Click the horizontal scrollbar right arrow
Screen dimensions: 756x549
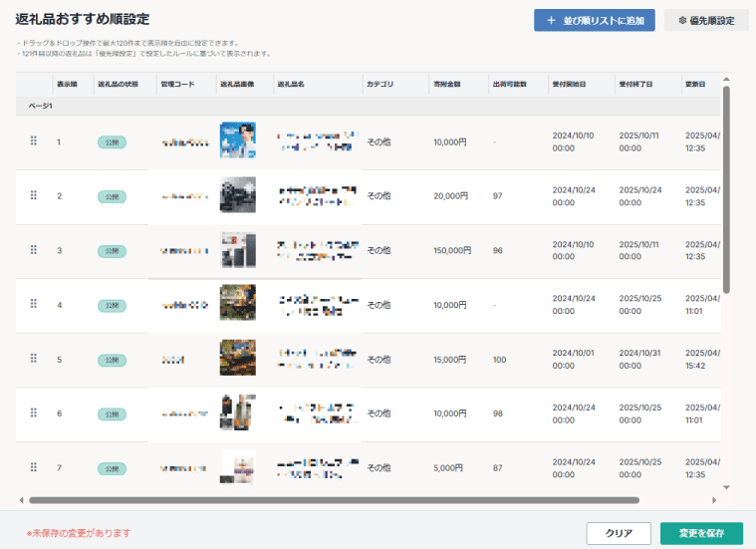tap(713, 500)
